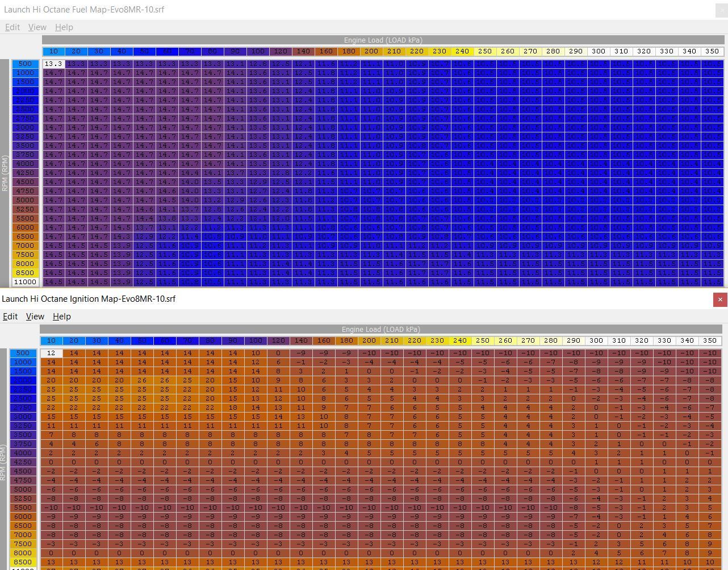The image size is (728, 570).
Task: Open the View menu in Ignition Map window
Action: [35, 317]
